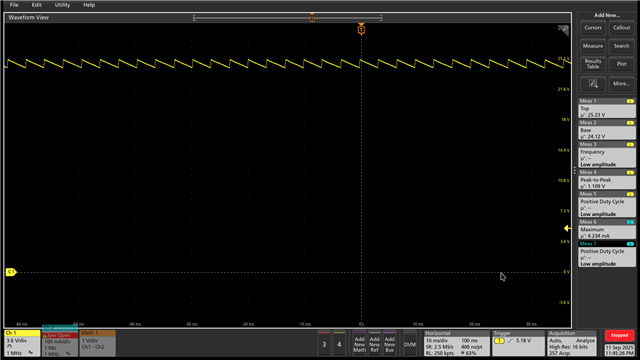640x360 pixels.
Task: Click the waveform overview bar at top
Action: [x=287, y=18]
